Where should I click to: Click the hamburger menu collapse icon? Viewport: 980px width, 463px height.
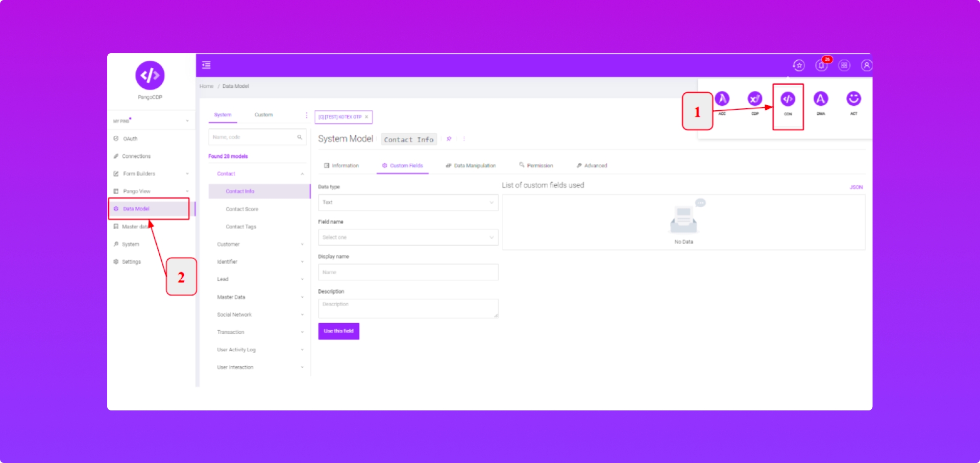click(206, 65)
